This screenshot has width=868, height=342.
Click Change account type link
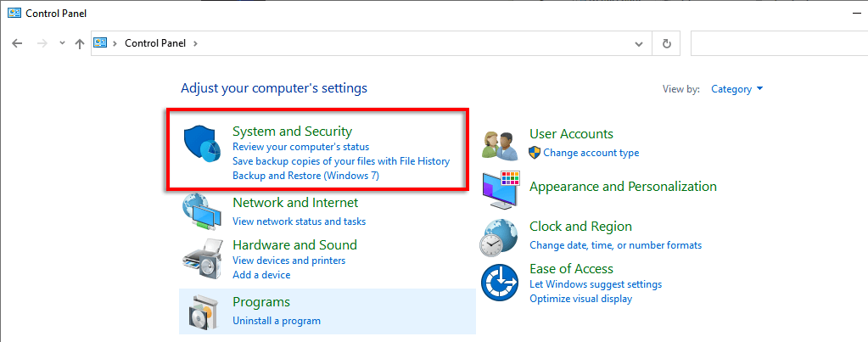591,153
